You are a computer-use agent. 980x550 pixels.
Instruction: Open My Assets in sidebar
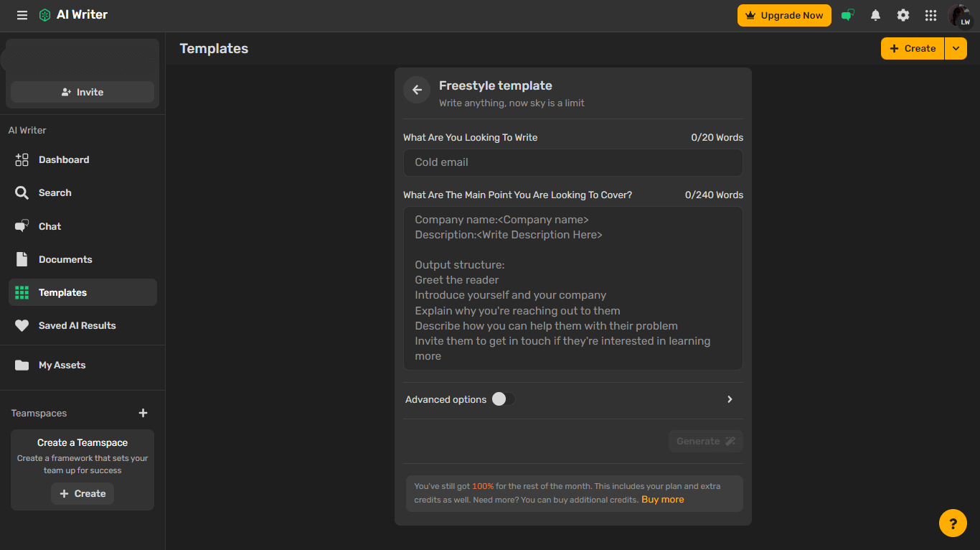click(83, 365)
